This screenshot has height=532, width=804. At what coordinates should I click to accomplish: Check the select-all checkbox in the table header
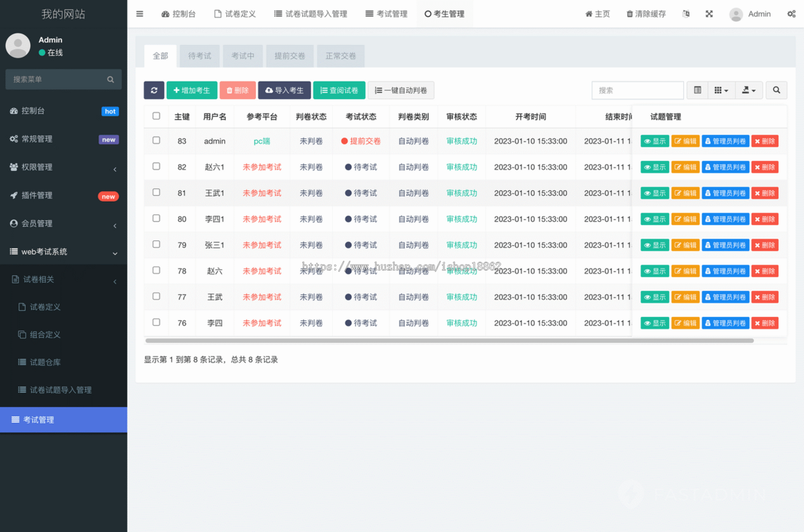pyautogui.click(x=155, y=115)
